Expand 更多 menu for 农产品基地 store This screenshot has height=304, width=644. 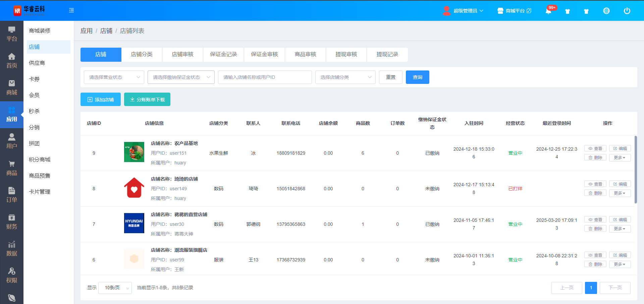(x=620, y=158)
